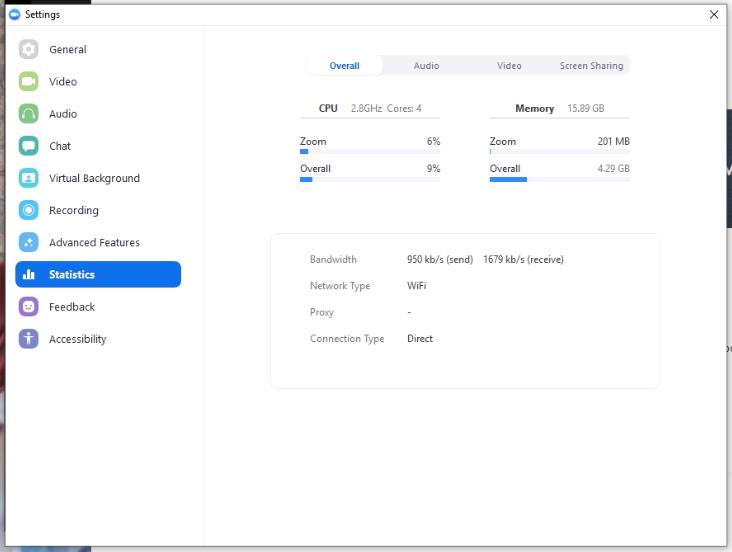Open the Accessibility person icon
This screenshot has width=732, height=552.
28,339
